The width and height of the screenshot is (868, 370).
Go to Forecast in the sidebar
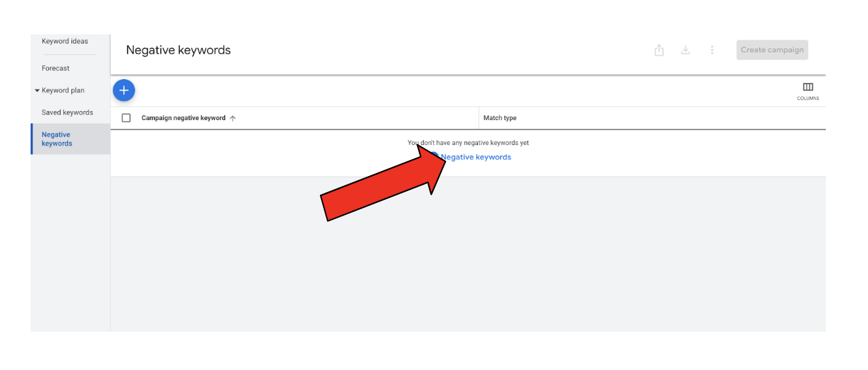(x=55, y=68)
